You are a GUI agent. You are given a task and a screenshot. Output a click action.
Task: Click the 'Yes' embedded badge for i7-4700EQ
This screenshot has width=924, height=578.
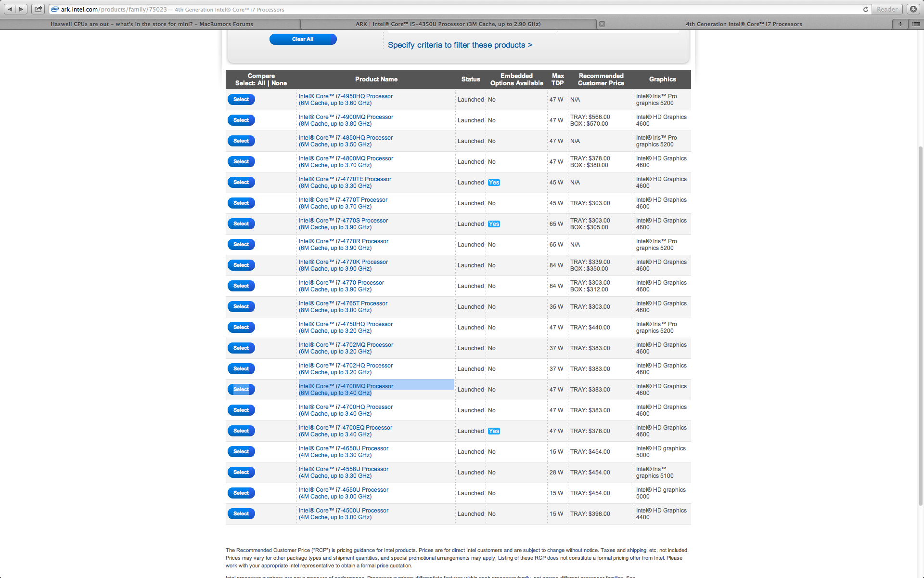(494, 431)
